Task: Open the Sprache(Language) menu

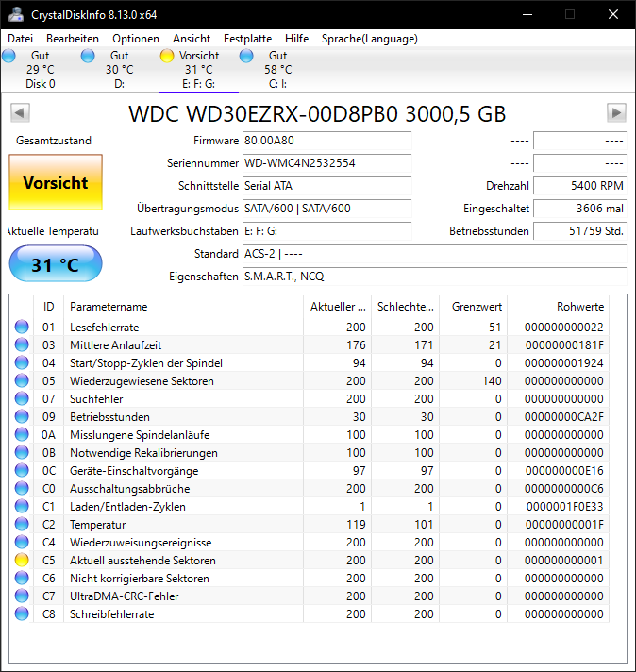Action: click(370, 39)
